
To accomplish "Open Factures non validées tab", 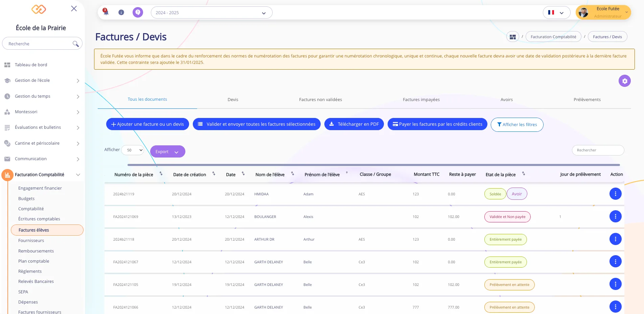I will [320, 100].
